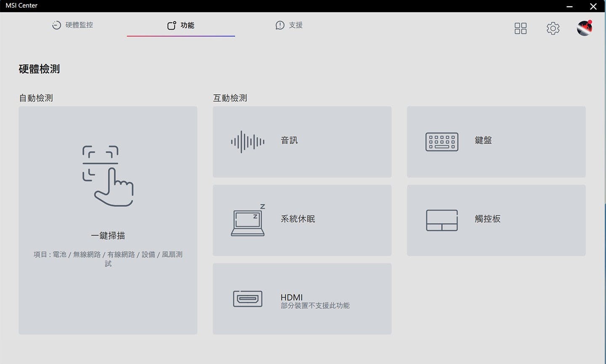Open the 系統休眠 test
The height and width of the screenshot is (364, 606).
point(298,219)
